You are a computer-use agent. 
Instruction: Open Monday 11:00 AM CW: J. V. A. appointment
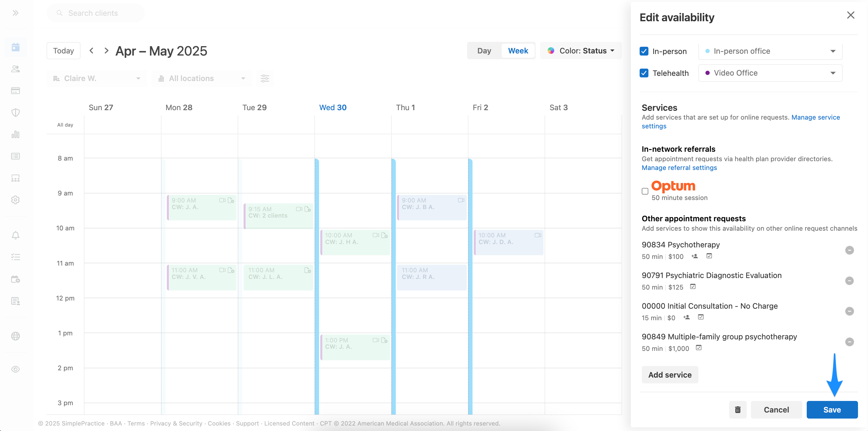tap(202, 277)
